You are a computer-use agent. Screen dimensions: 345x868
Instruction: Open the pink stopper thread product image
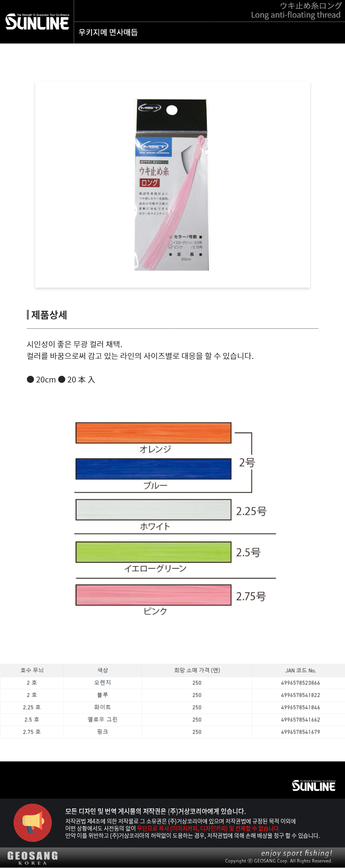172,185
